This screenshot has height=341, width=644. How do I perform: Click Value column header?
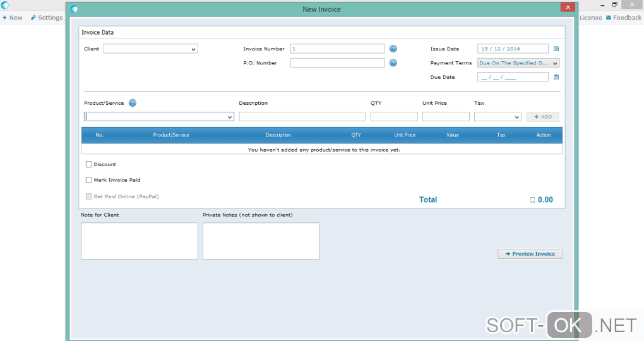[453, 135]
